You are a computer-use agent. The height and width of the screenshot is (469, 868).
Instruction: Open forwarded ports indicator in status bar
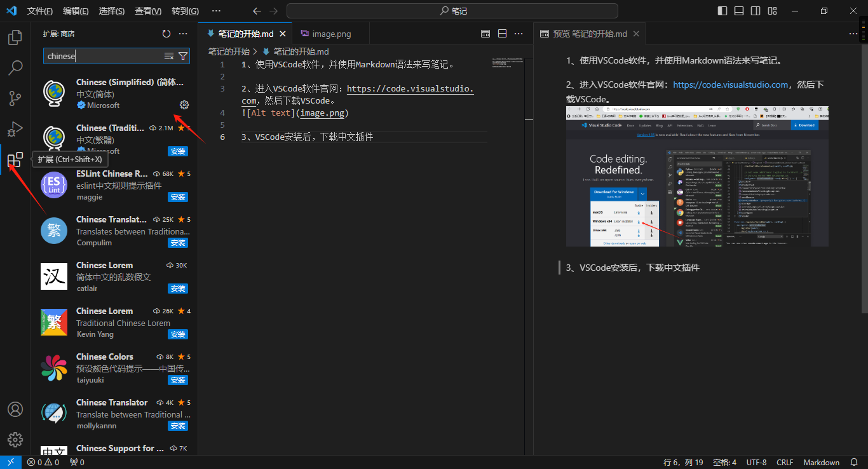(x=76, y=463)
